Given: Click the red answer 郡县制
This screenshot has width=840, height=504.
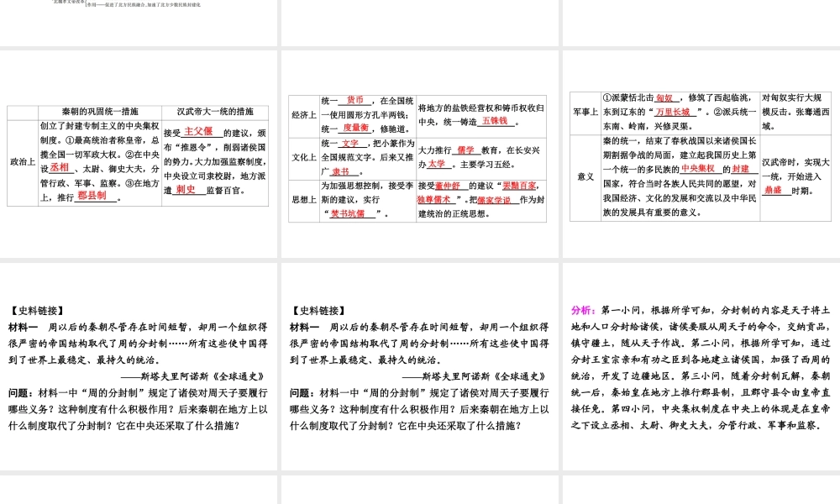Looking at the screenshot, I should pos(92,196).
